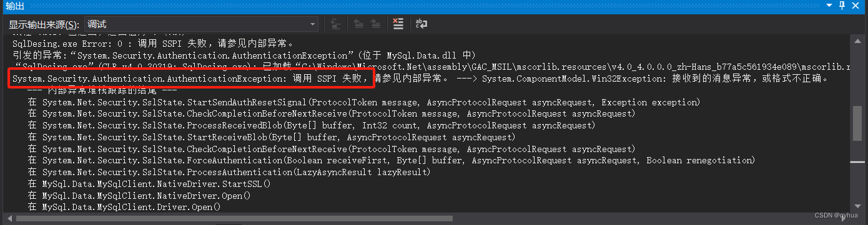Click line with NativeDriver.Open()
This screenshot has height=225, width=868.
[139, 195]
